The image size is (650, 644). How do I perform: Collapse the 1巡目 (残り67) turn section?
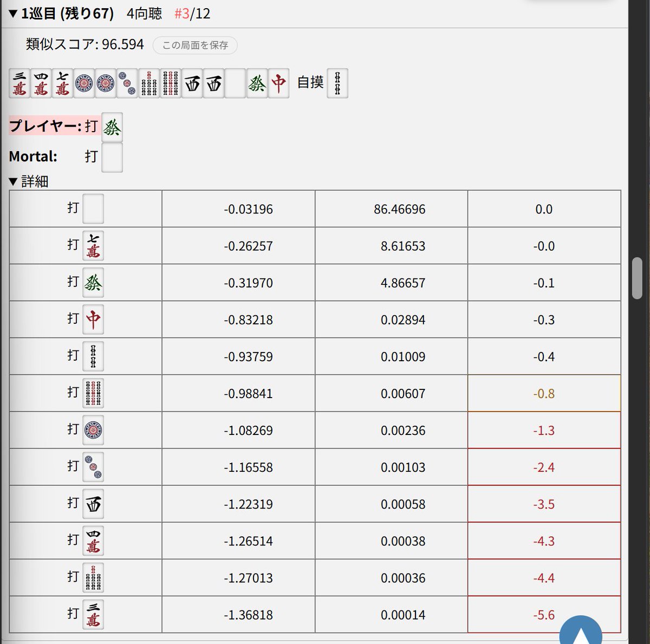pos(14,14)
